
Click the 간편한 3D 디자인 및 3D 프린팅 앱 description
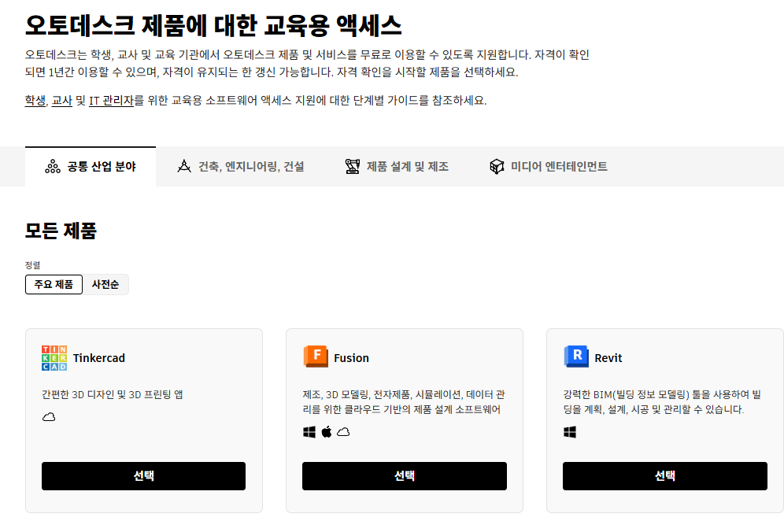coord(113,394)
